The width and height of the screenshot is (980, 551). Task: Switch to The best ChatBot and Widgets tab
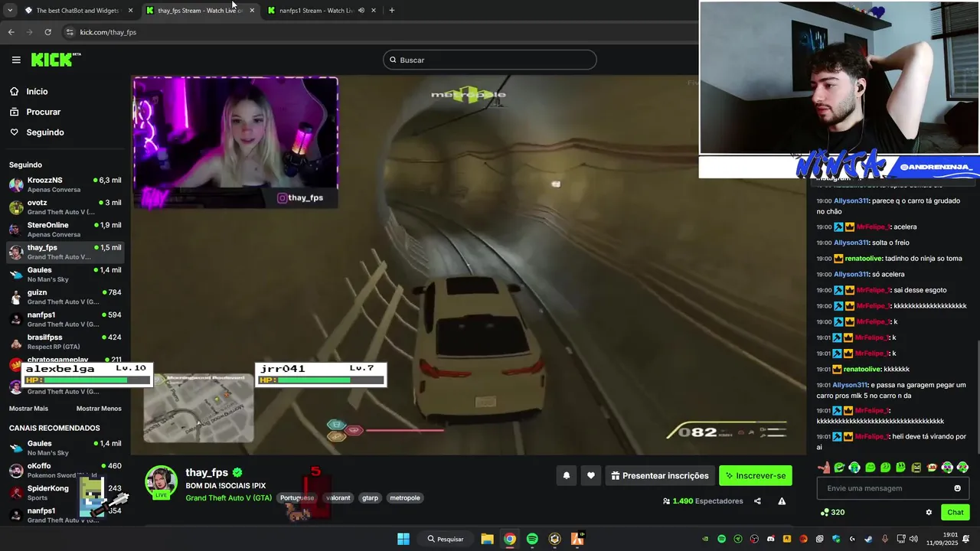(78, 11)
